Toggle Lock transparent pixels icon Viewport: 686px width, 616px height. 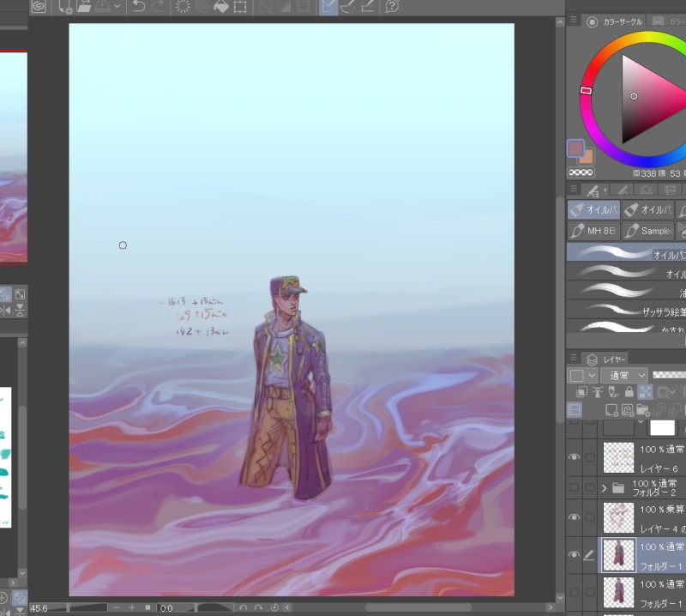coord(646,392)
